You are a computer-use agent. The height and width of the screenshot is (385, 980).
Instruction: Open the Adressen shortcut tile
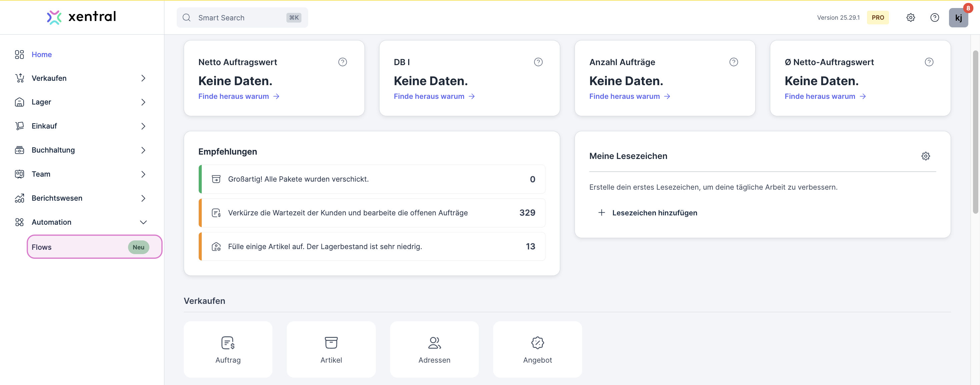tap(434, 349)
